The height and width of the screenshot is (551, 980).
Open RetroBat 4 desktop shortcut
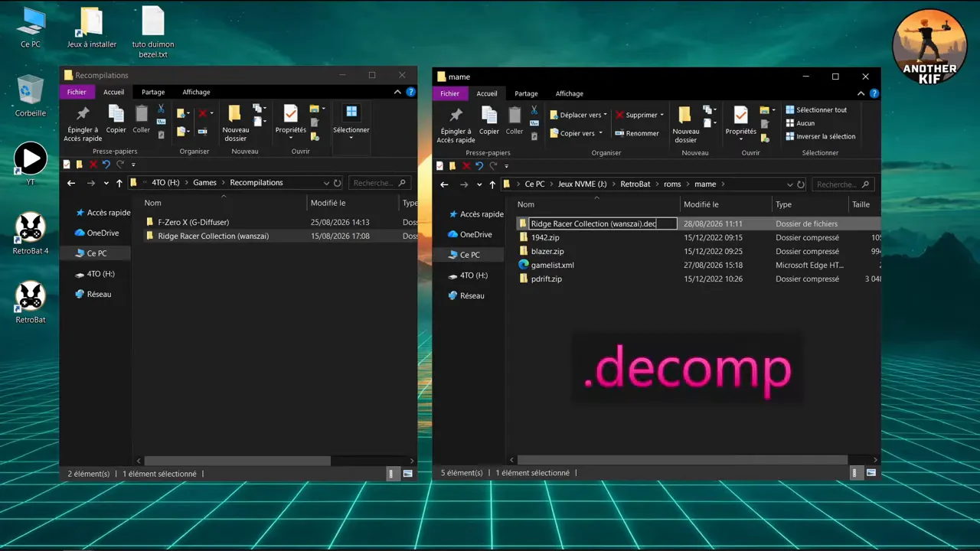click(x=31, y=233)
